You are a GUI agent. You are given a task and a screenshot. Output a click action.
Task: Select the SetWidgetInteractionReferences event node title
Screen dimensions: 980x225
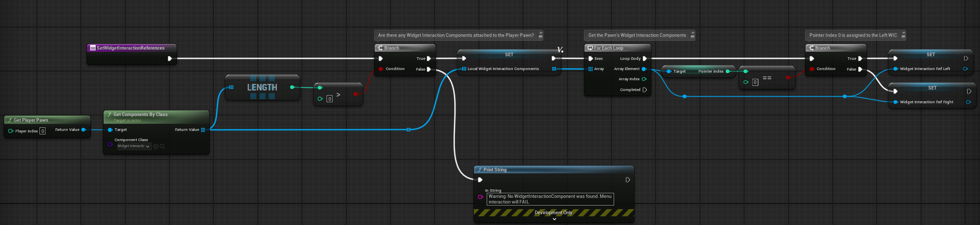[x=130, y=48]
